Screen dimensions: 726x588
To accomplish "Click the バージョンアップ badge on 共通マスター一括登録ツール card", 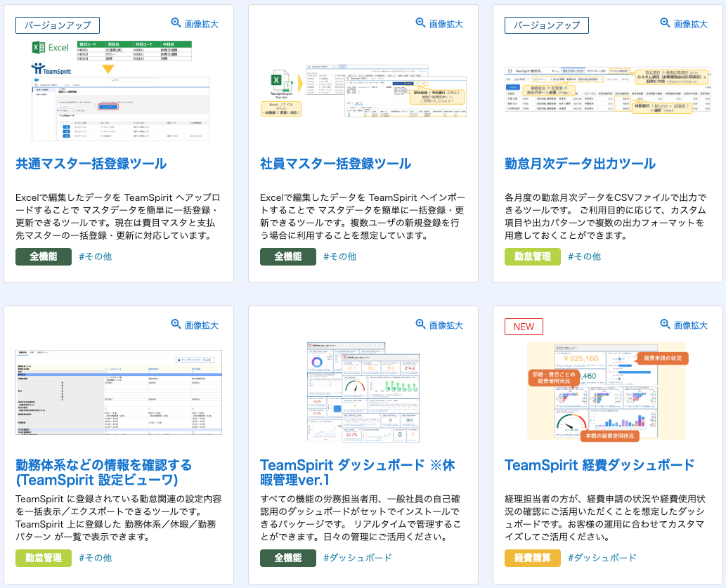I will pyautogui.click(x=57, y=25).
